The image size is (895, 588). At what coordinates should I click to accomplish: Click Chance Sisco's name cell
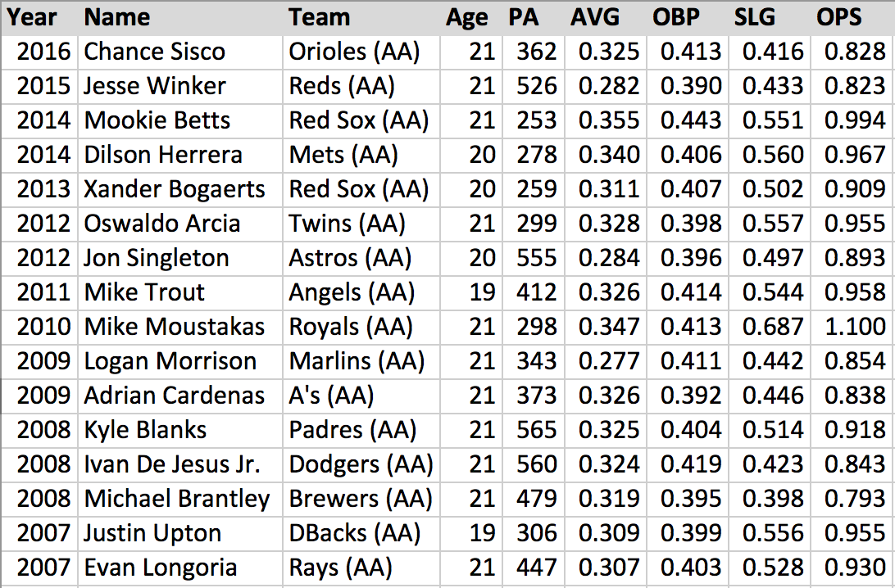click(x=155, y=52)
